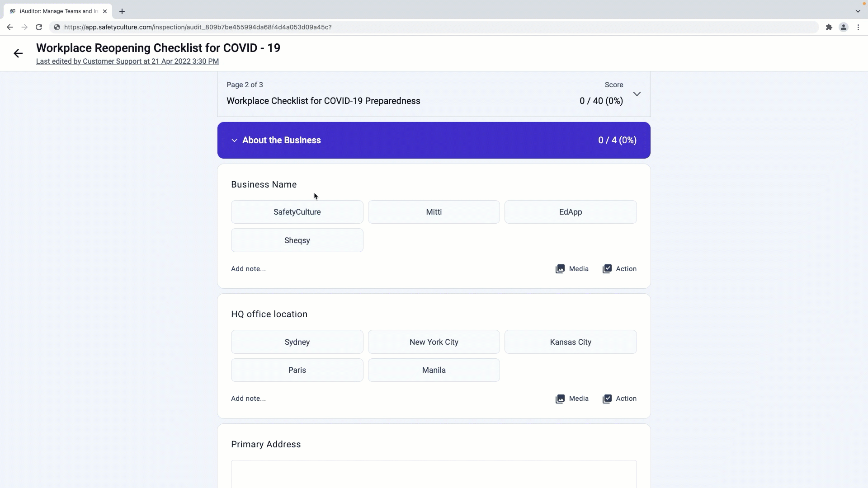868x488 pixels.
Task: Click browser back navigation arrow
Action: (x=10, y=27)
